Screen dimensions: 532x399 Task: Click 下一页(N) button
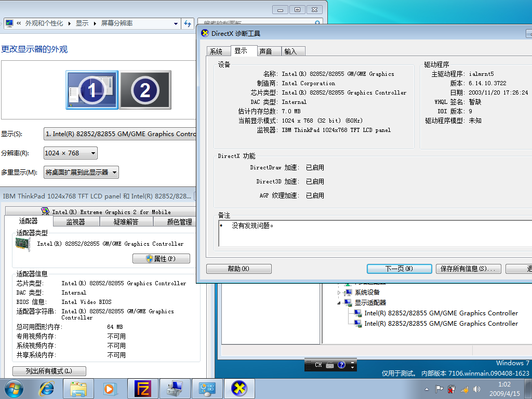point(400,269)
